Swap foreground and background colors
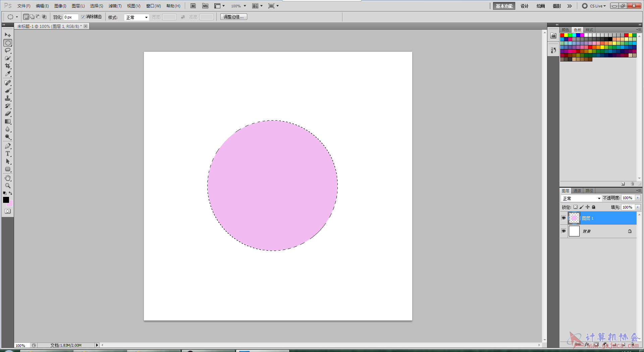The height and width of the screenshot is (352, 644). point(10,193)
